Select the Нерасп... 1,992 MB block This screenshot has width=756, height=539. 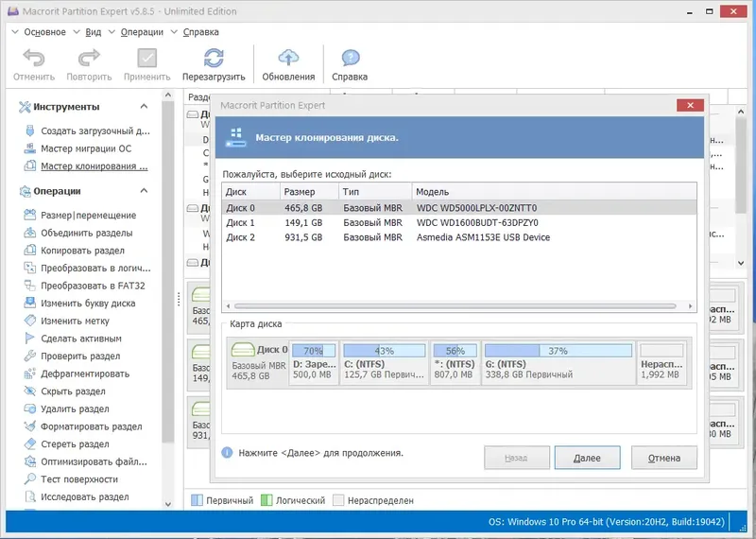661,363
